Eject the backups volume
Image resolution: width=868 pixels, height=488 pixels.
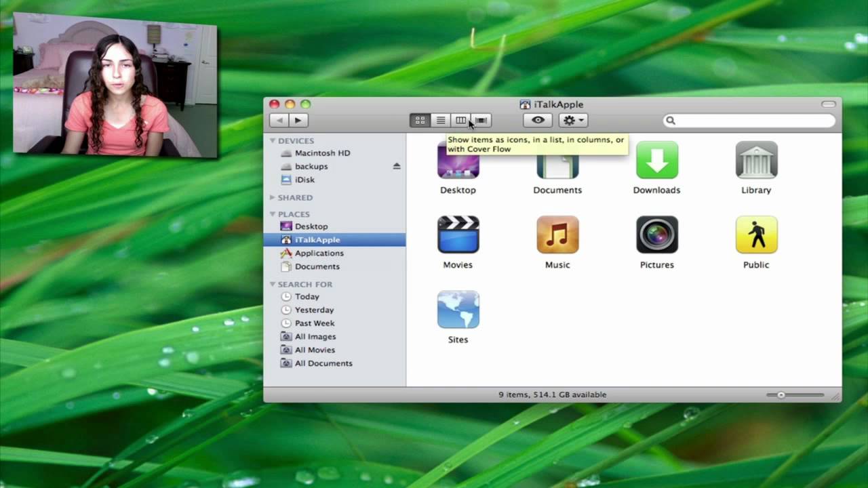click(x=397, y=166)
